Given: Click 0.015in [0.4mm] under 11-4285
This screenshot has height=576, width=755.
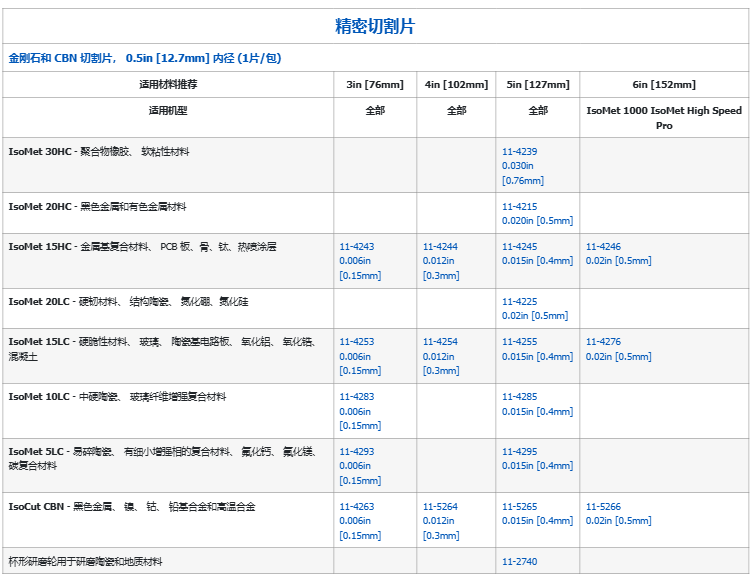Looking at the screenshot, I should click(x=537, y=411).
